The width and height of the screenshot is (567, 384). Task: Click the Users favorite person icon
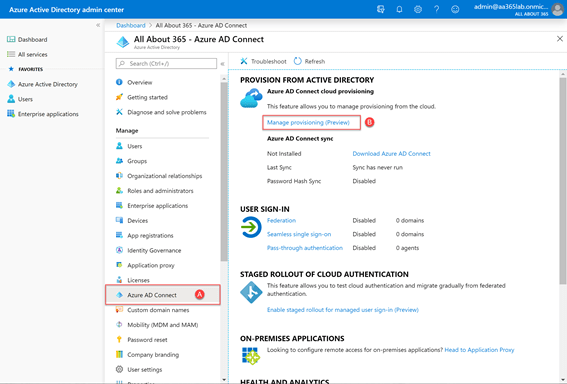pos(11,99)
